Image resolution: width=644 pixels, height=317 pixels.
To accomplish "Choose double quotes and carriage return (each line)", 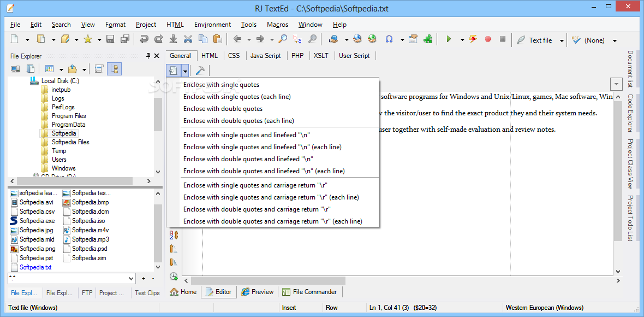I will pos(279,221).
